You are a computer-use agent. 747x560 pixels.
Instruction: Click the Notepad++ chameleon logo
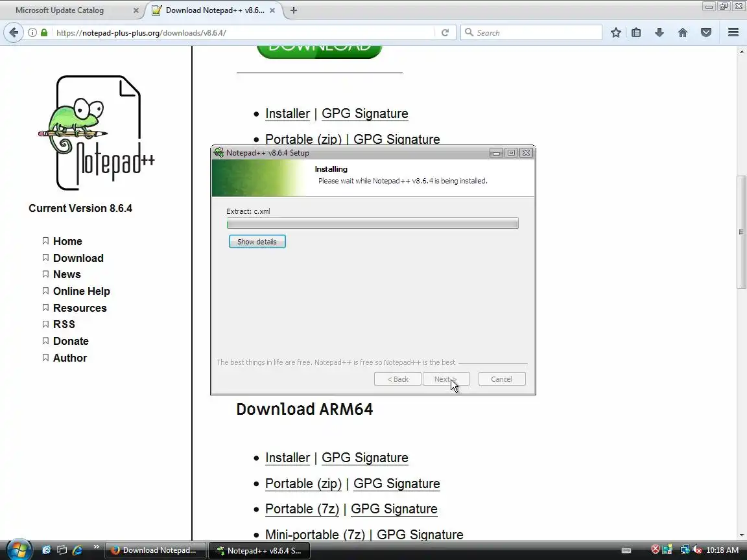pyautogui.click(x=96, y=133)
